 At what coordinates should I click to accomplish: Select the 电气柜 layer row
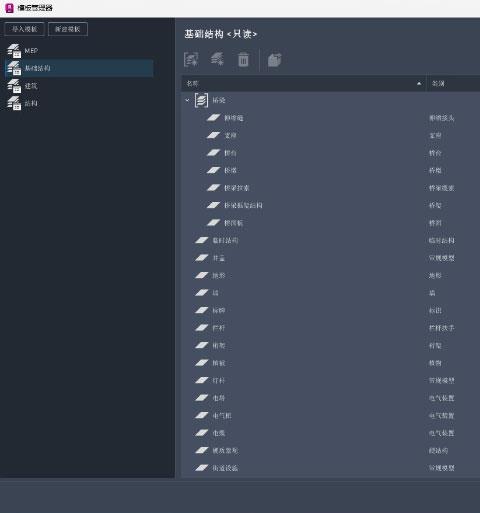coord(331,415)
